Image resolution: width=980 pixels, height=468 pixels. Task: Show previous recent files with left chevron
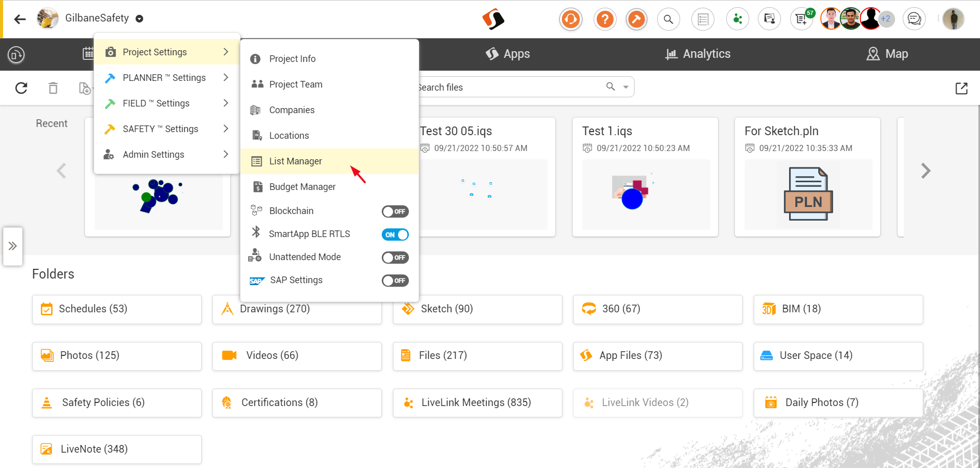pyautogui.click(x=61, y=171)
